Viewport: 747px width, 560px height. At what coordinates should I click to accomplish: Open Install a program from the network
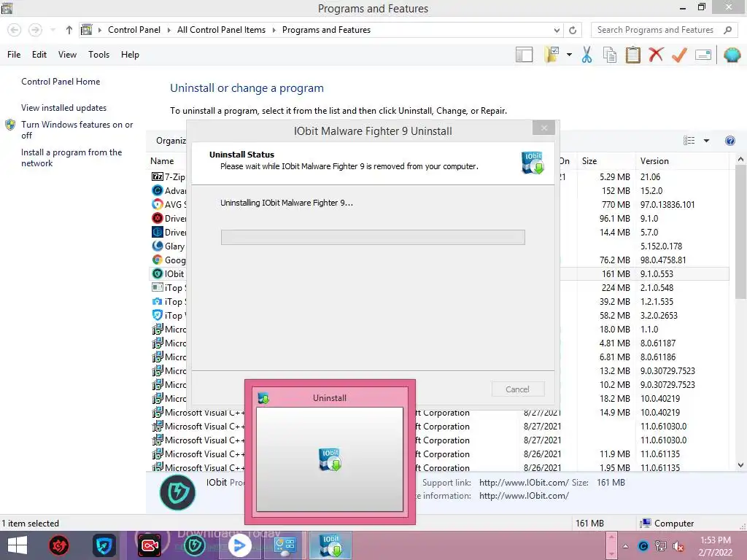(x=71, y=157)
